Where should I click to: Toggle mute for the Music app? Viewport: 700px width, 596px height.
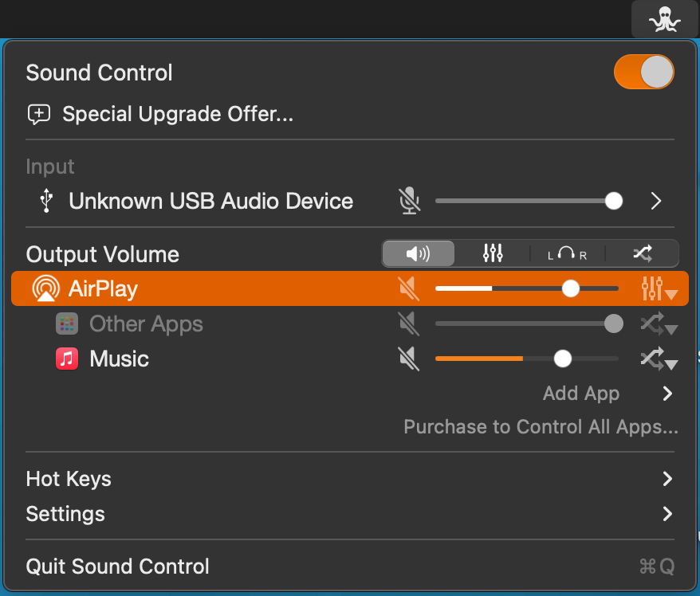click(408, 359)
